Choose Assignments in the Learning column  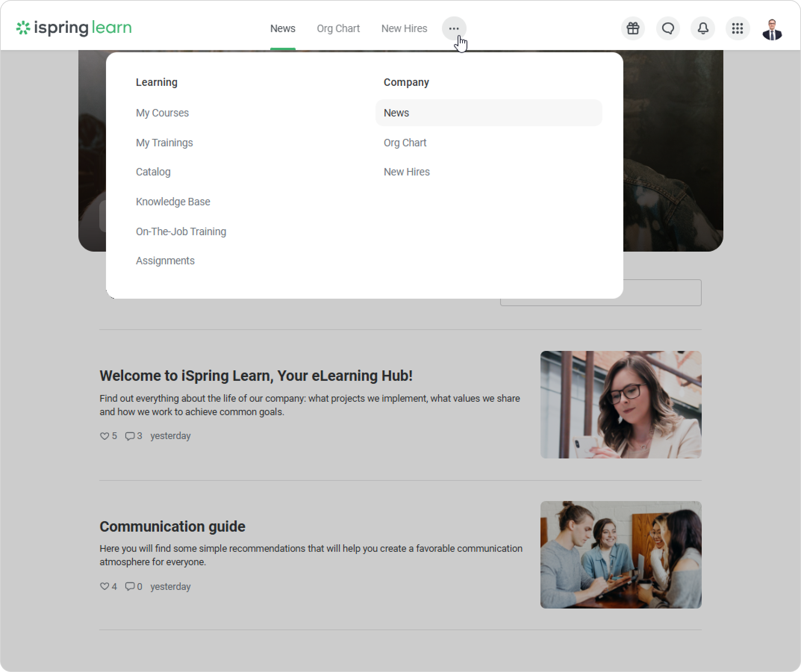pos(165,261)
